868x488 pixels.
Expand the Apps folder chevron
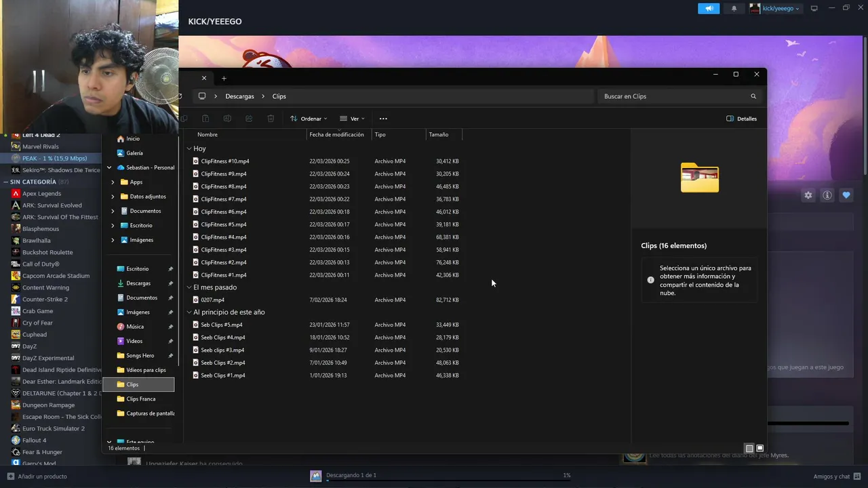click(113, 182)
